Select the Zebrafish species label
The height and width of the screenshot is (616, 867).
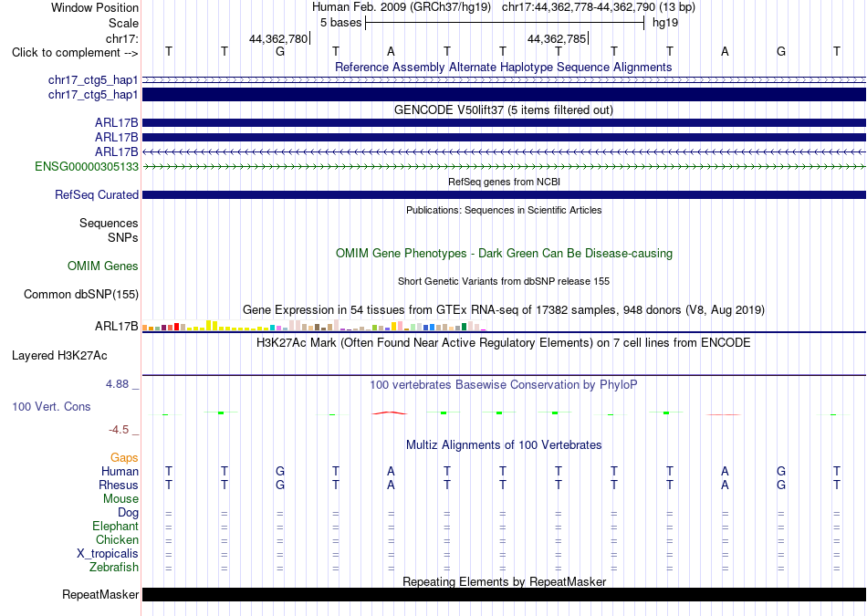114,567
